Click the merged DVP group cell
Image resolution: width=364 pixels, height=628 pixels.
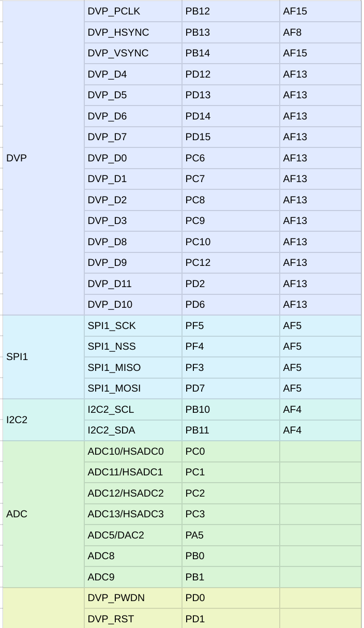click(x=43, y=158)
